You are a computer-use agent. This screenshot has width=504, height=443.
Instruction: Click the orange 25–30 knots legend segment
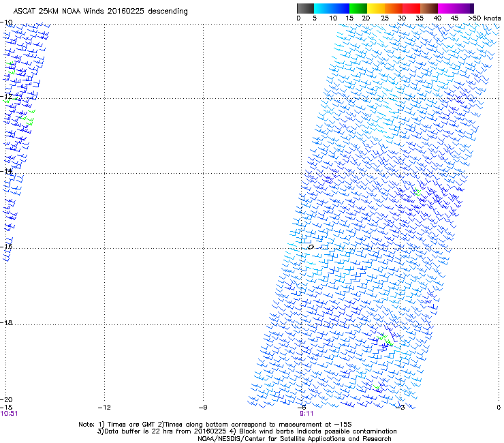coord(394,8)
